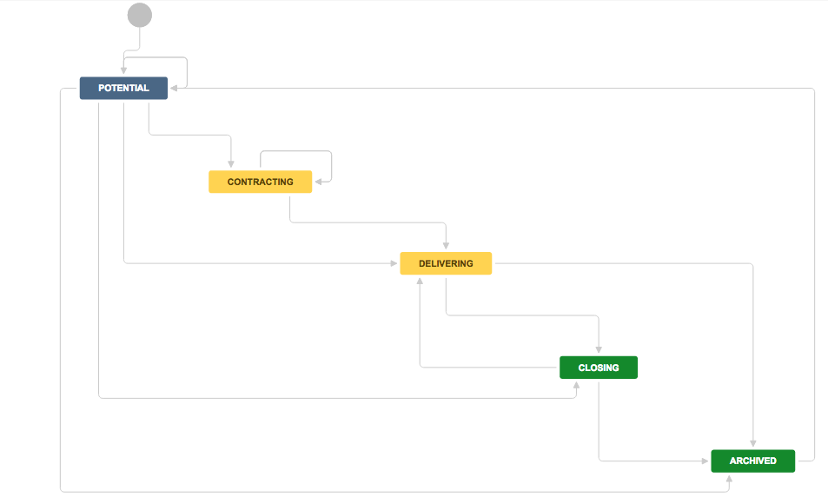Viewport: 828px width, 504px height.
Task: Click the arrowhead entering top of ARCHIVED
Action: [x=752, y=443]
